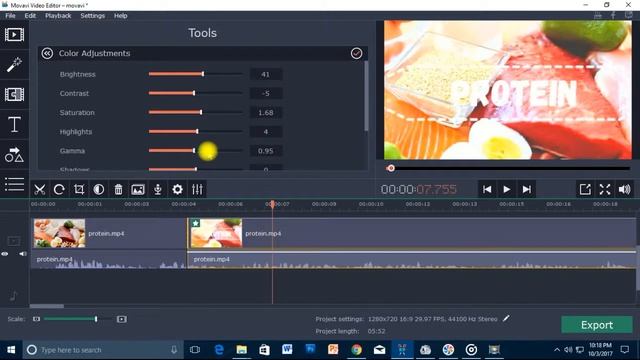The image size is (640, 360).
Task: Open the Playback menu
Action: [58, 16]
